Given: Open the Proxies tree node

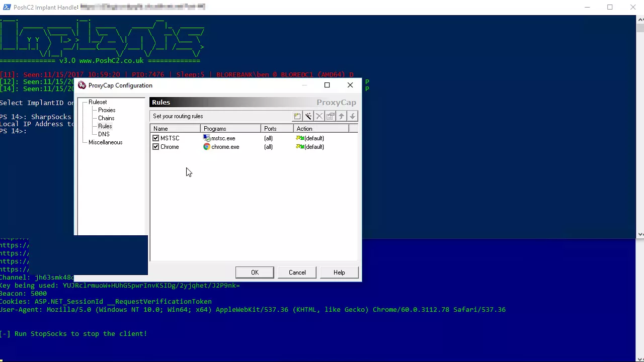Looking at the screenshot, I should point(107,110).
